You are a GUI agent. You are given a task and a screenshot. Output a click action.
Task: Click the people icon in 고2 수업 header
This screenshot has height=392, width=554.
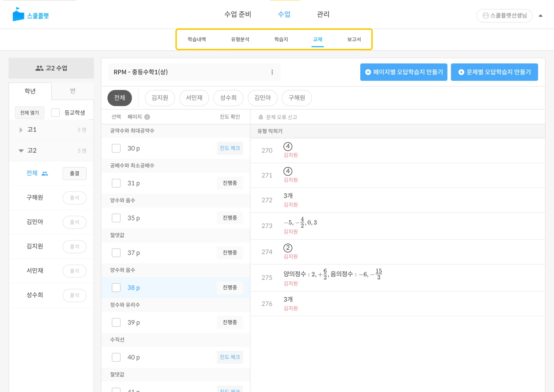[39, 68]
